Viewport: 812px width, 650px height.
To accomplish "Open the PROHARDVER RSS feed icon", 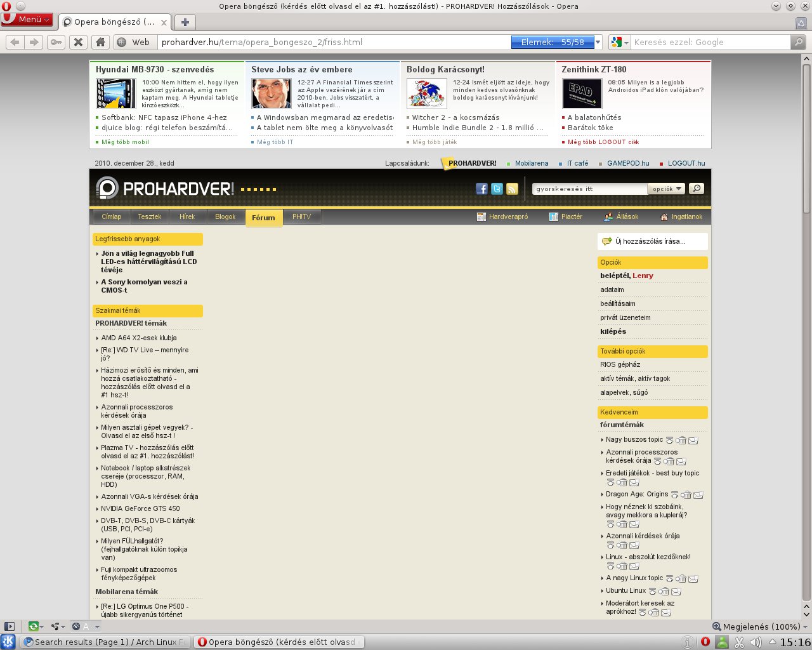I will pos(512,189).
